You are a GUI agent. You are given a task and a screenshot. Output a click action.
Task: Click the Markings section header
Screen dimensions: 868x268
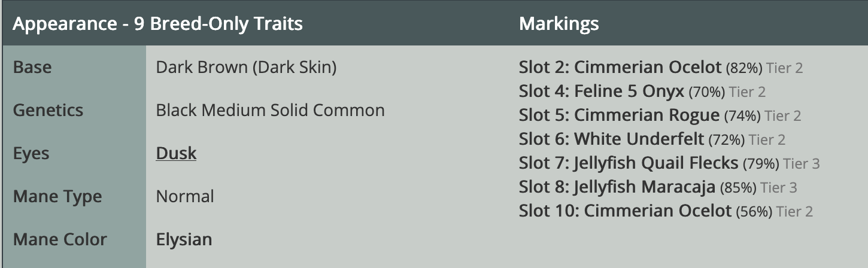click(559, 24)
